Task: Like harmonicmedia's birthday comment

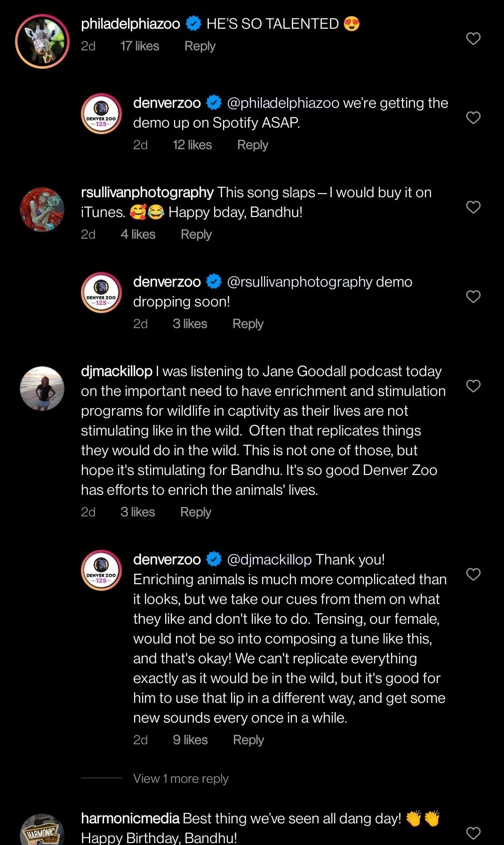Action: coord(473,833)
